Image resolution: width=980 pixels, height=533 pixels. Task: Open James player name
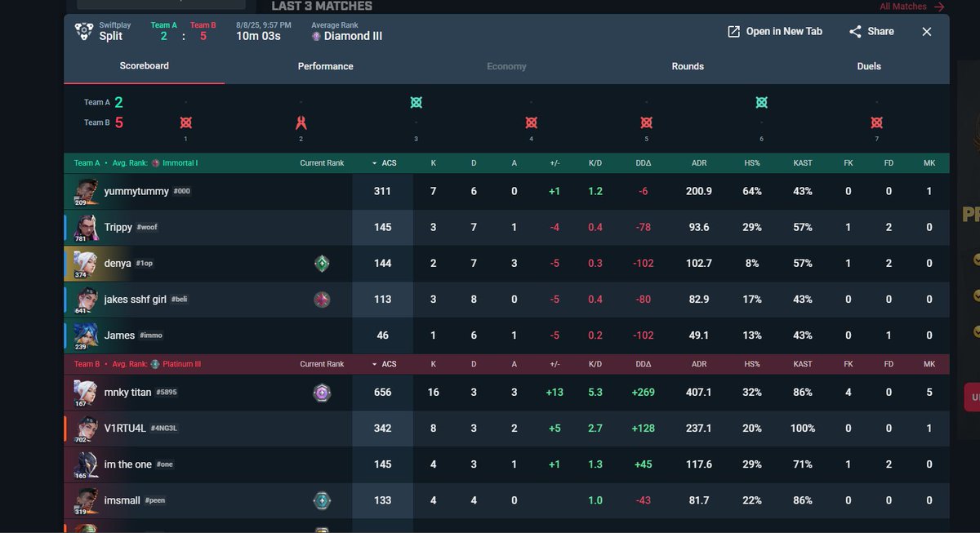click(x=119, y=335)
